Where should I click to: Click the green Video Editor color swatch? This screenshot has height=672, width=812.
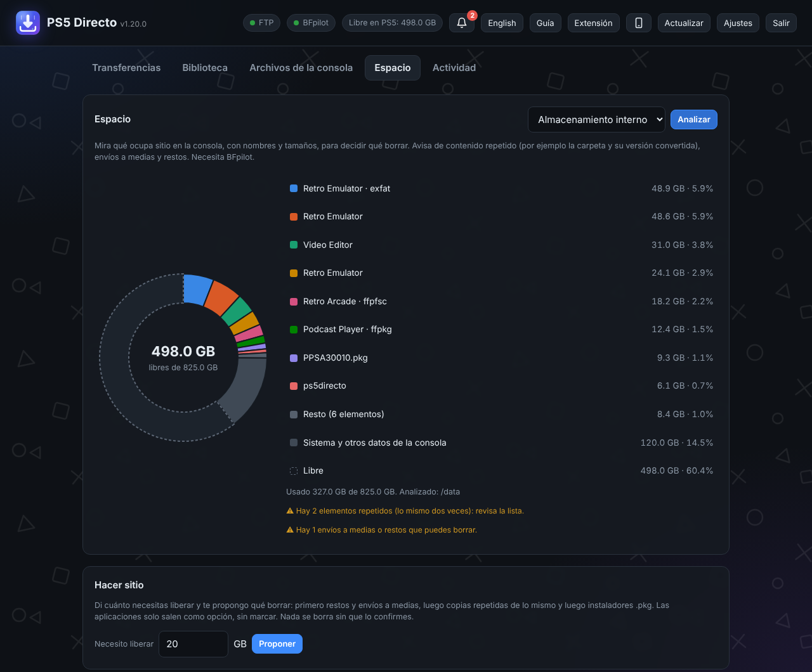[x=294, y=245]
